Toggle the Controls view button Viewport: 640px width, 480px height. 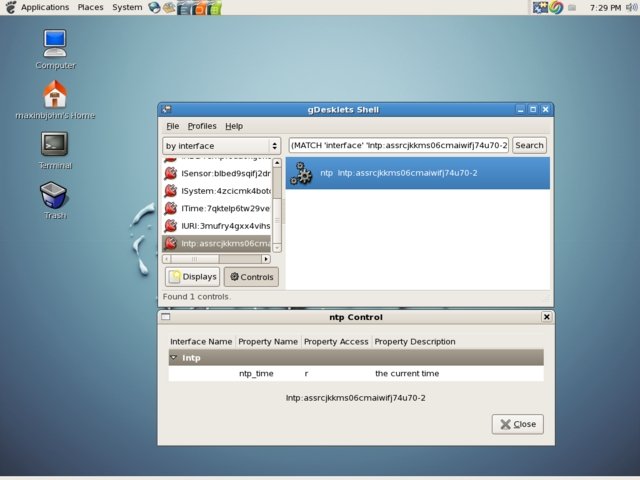click(250, 277)
